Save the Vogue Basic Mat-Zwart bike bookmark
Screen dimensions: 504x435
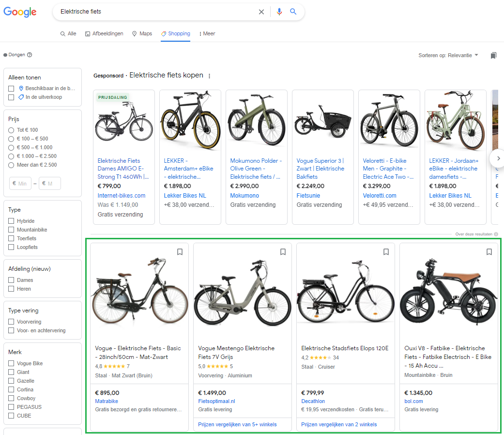click(x=180, y=252)
